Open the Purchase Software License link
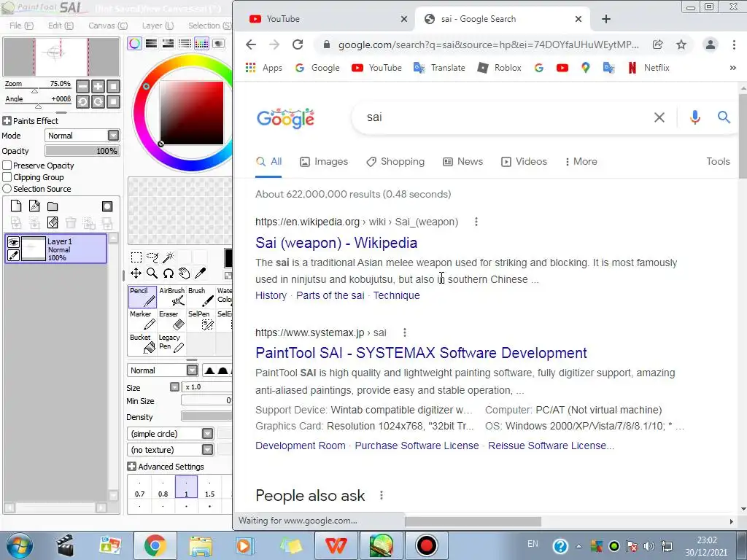Image resolution: width=747 pixels, height=560 pixels. pos(417,446)
